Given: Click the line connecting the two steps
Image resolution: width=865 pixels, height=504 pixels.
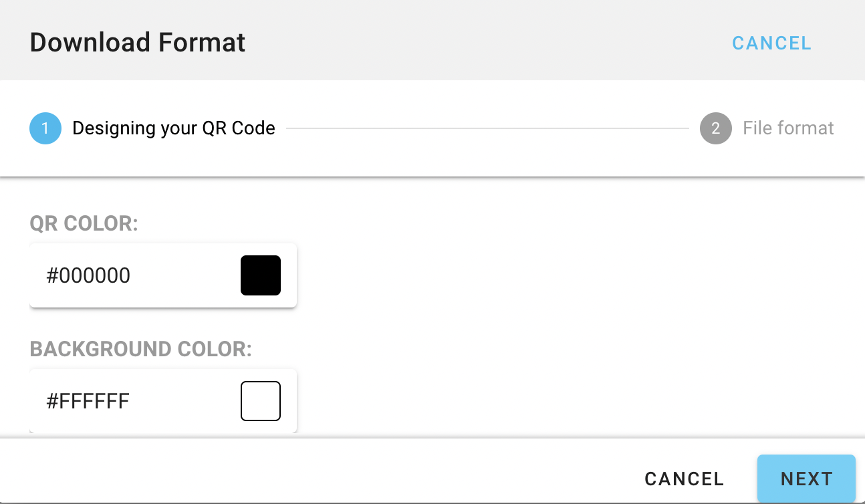Looking at the screenshot, I should (x=487, y=128).
